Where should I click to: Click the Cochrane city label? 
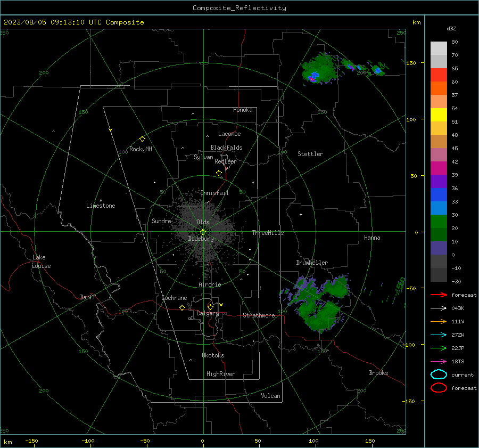click(x=174, y=298)
